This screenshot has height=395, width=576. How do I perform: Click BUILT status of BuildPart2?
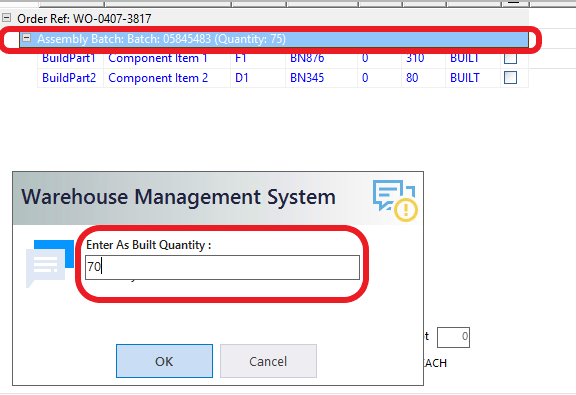click(465, 78)
